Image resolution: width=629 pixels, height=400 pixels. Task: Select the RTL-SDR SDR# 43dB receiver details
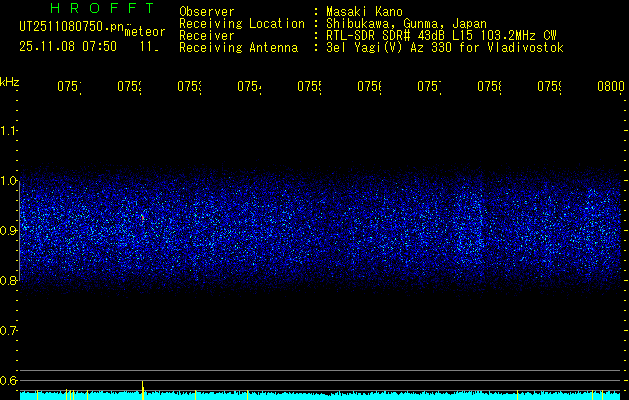441,36
